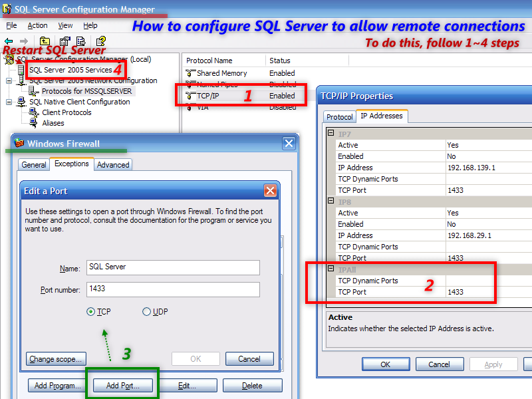The height and width of the screenshot is (399, 532).
Task: Click the Change scope button
Action: [x=56, y=359]
